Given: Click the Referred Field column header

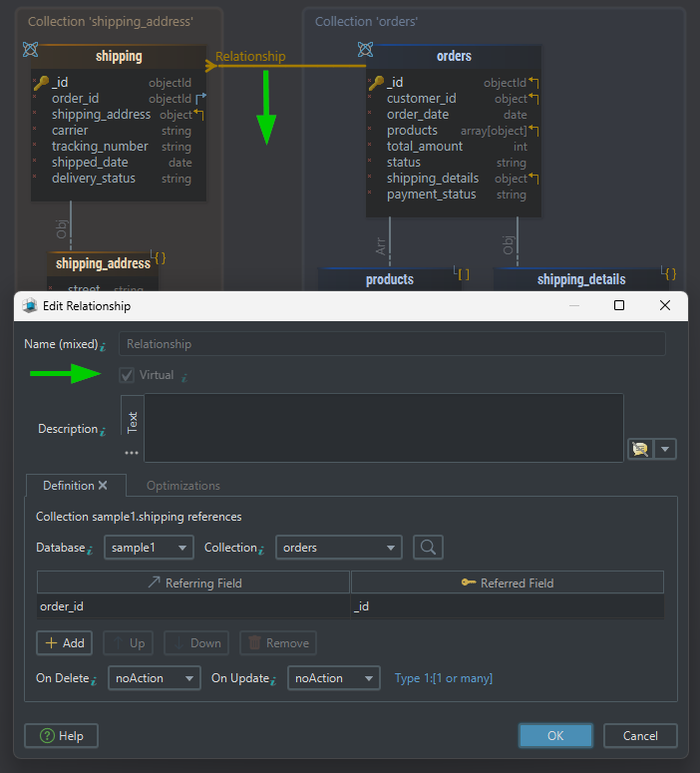Looking at the screenshot, I should click(508, 582).
